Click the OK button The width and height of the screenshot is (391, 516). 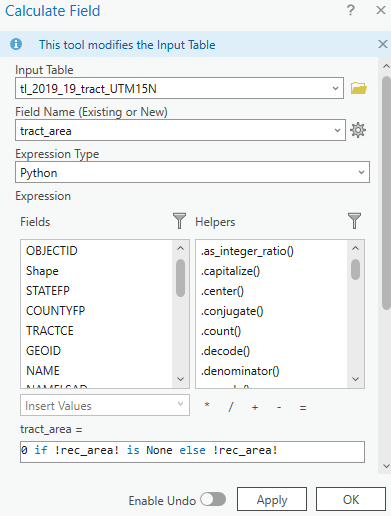(x=351, y=499)
